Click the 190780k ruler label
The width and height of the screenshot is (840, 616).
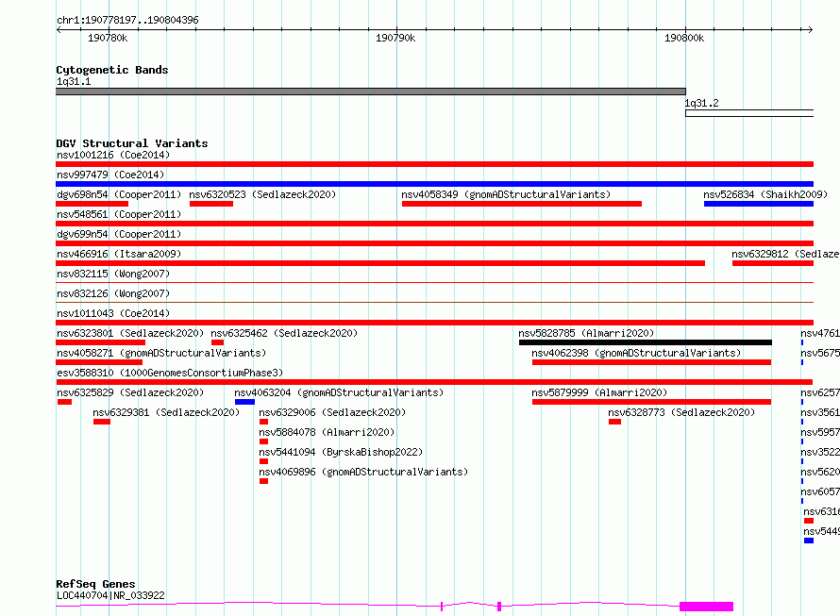tap(108, 38)
